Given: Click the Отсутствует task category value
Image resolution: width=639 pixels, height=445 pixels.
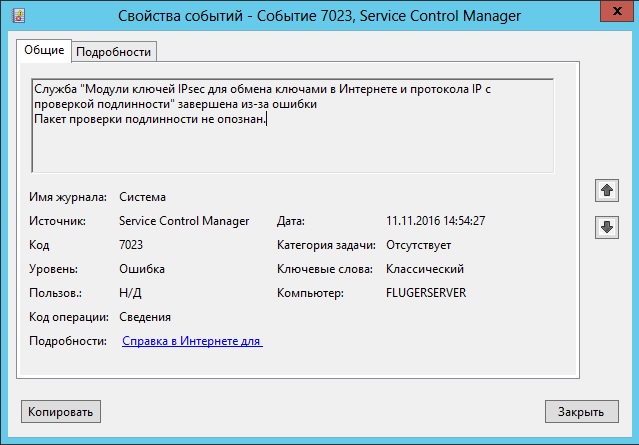Looking at the screenshot, I should coord(418,245).
